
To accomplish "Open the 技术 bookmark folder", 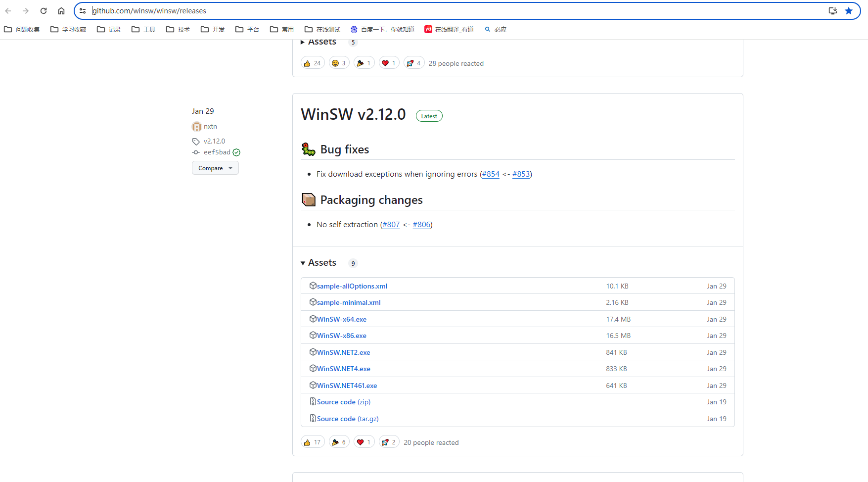I will 178,30.
